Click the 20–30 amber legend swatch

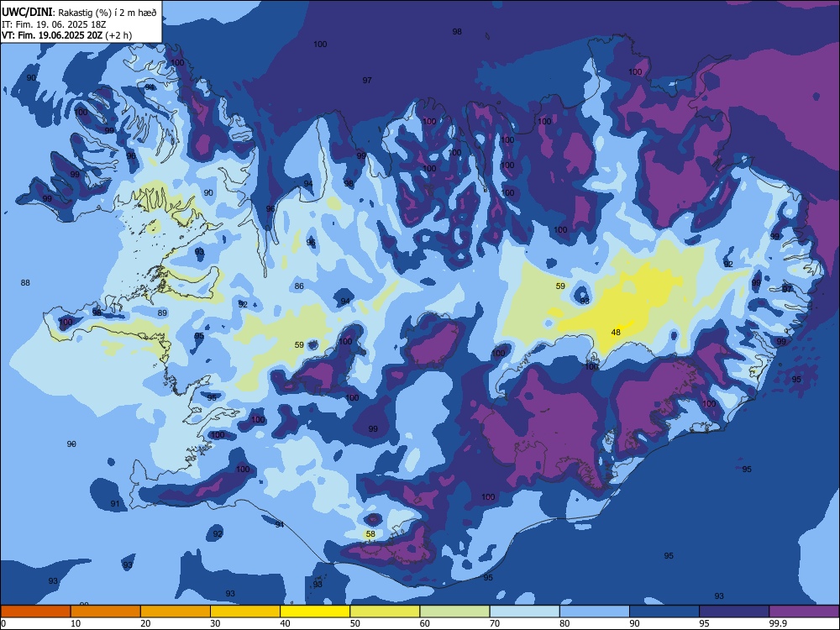tap(176, 612)
